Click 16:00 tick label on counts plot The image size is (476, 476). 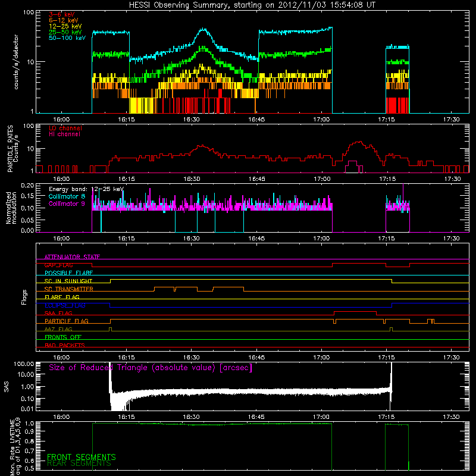pyautogui.click(x=61, y=120)
